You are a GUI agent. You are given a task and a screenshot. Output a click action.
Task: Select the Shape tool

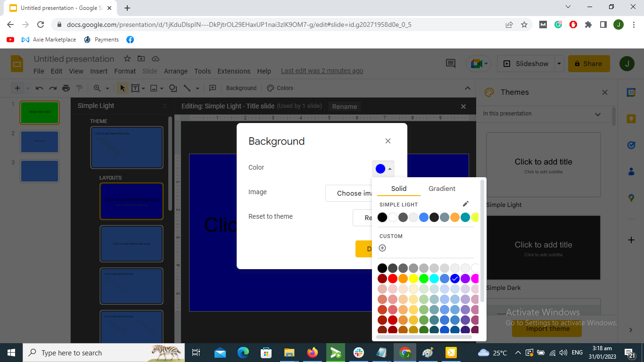(x=173, y=88)
